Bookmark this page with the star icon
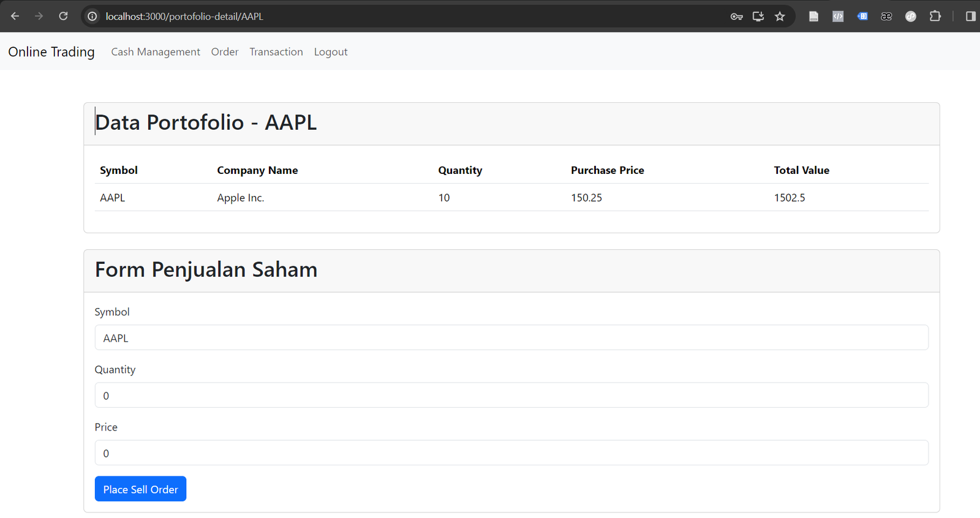Image resolution: width=980 pixels, height=518 pixels. point(780,17)
